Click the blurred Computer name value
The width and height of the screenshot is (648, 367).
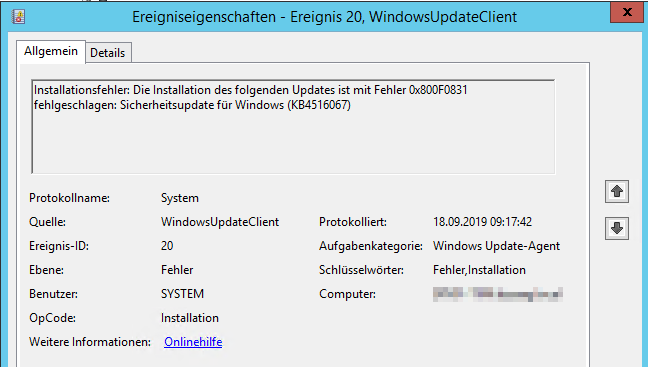coord(498,294)
